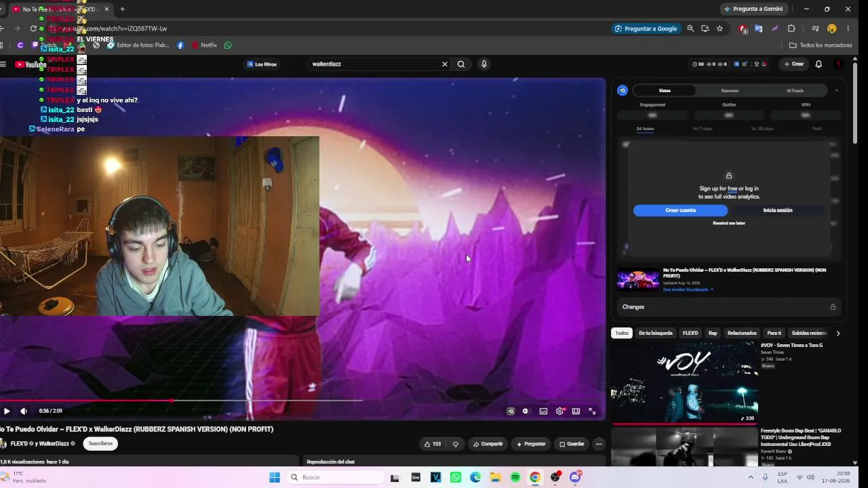The width and height of the screenshot is (868, 488).
Task: Click the Remind me later link
Action: coord(729,223)
